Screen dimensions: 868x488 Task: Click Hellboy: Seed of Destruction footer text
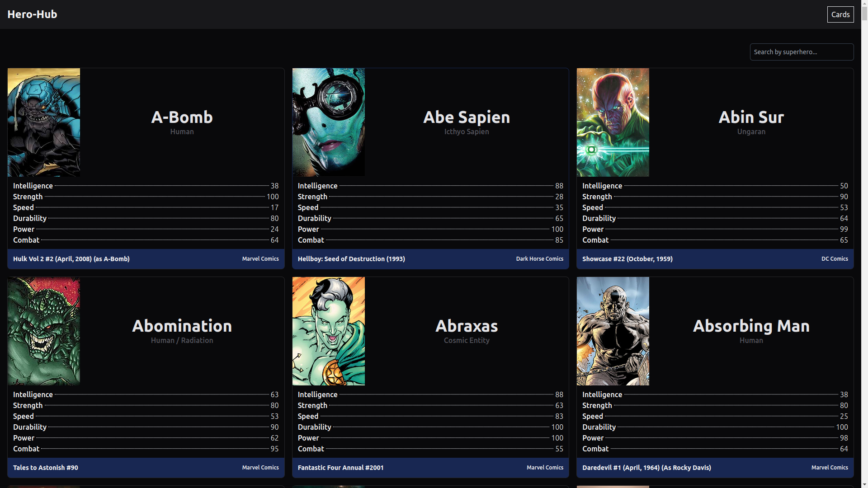click(351, 259)
